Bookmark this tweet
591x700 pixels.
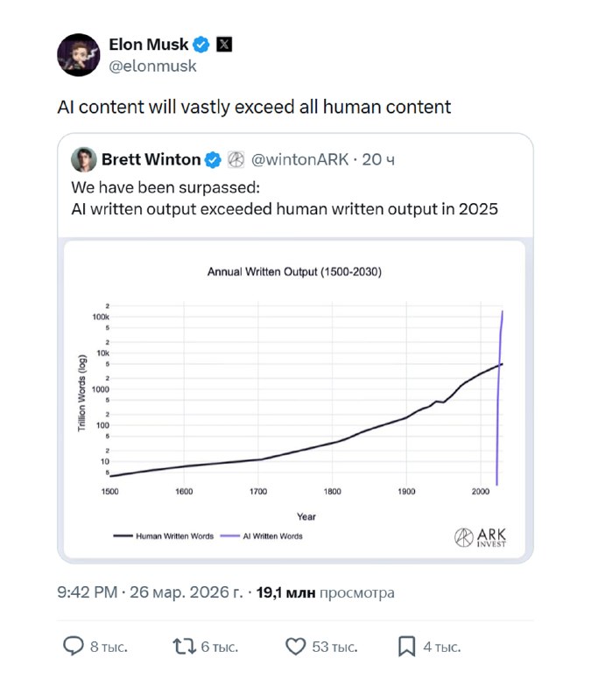[407, 647]
